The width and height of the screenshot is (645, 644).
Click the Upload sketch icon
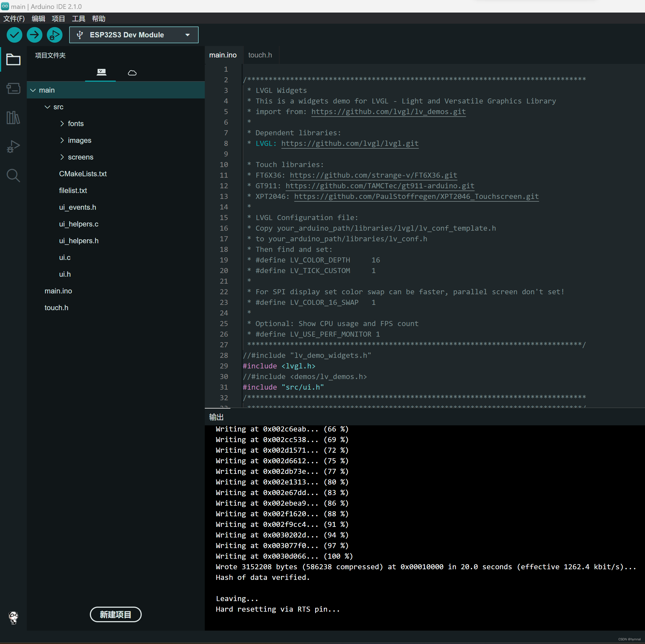click(x=34, y=35)
